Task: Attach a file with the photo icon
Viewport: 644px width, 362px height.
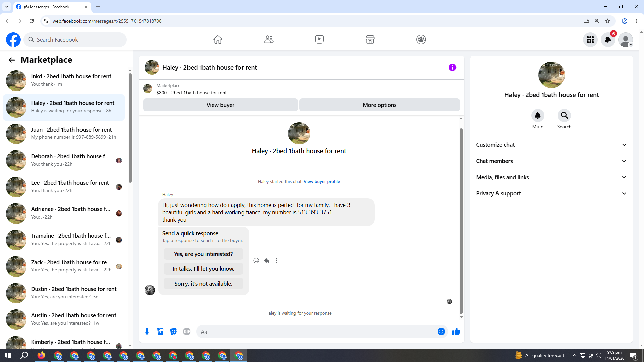Action: point(160,331)
